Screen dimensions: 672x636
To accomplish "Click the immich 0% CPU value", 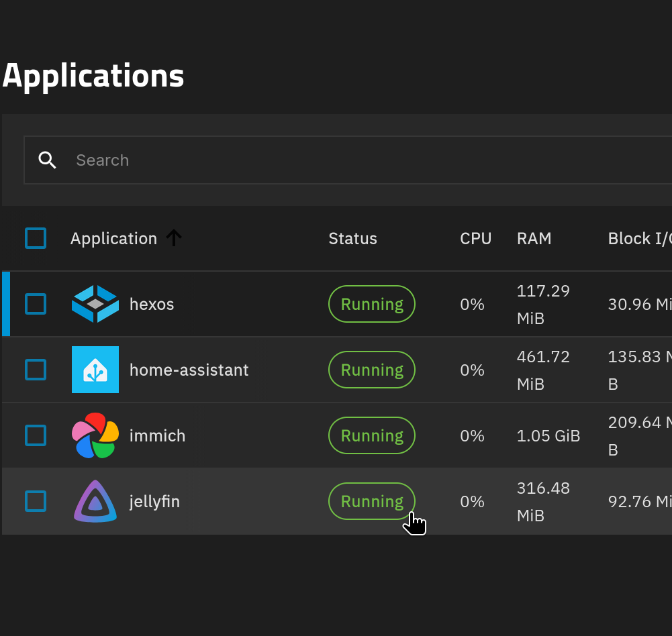I will [472, 436].
